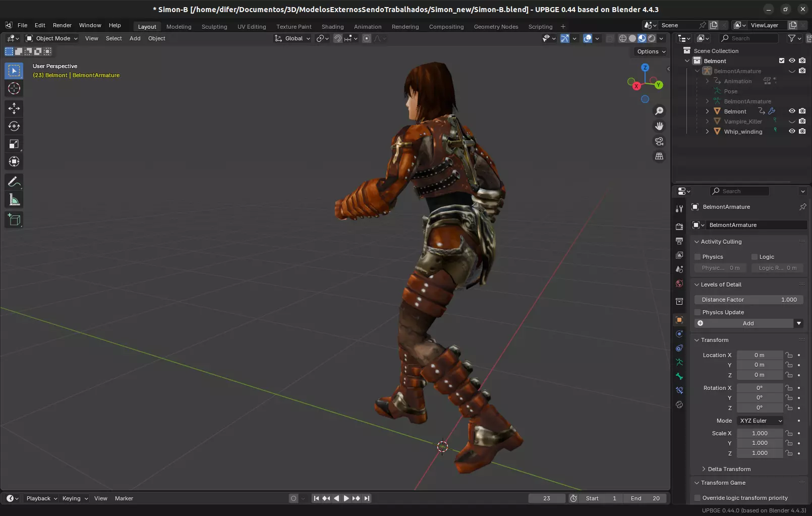This screenshot has width=812, height=516.
Task: Open the Bone Constraints properties tab
Action: 679,390
